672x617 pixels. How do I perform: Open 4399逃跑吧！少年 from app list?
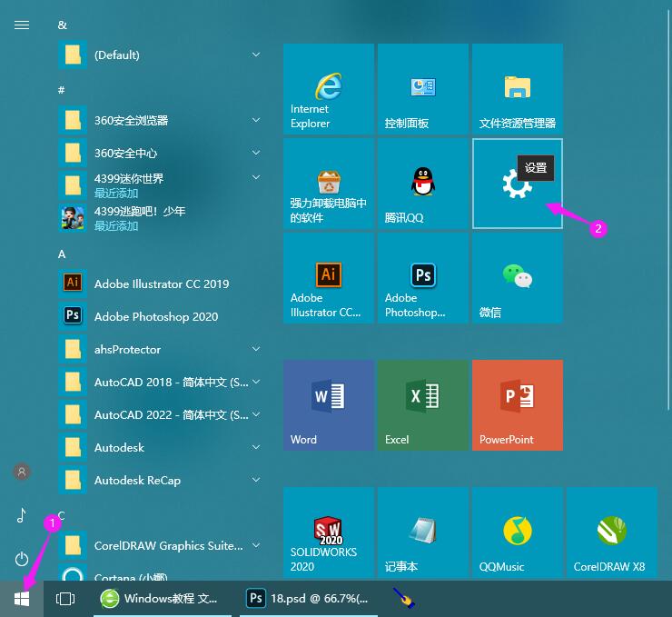[x=161, y=218]
